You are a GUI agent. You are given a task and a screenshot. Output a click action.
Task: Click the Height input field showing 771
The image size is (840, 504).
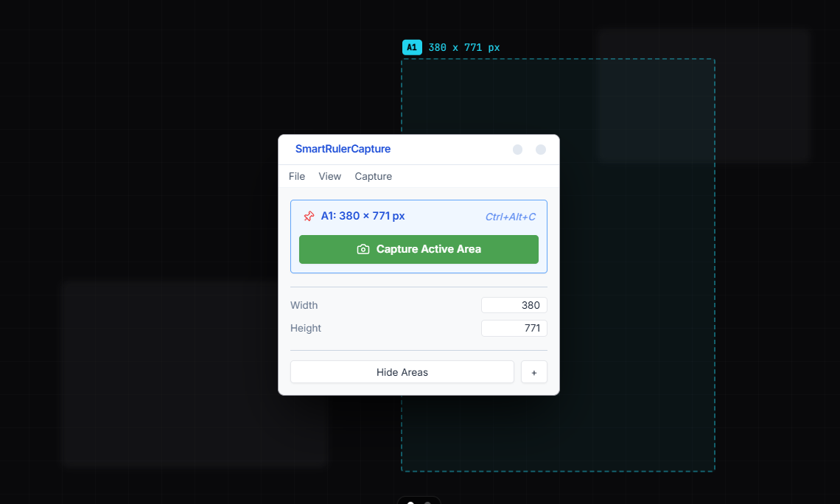(x=514, y=328)
